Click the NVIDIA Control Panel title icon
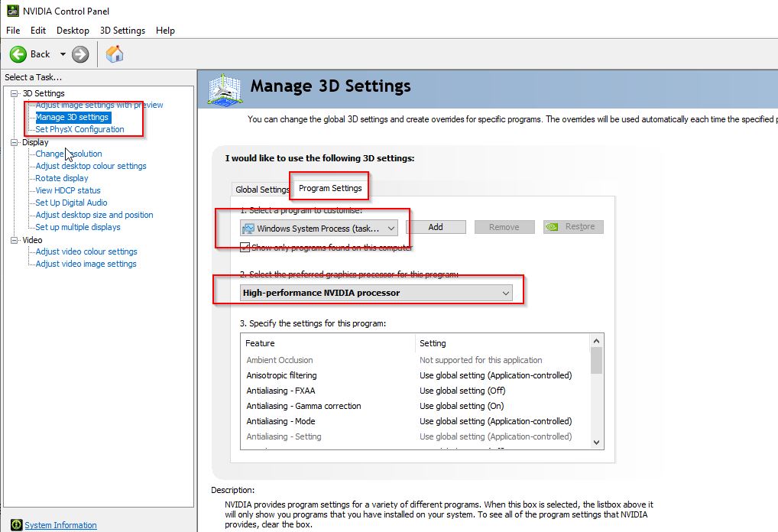This screenshot has width=778, height=532. point(13,11)
